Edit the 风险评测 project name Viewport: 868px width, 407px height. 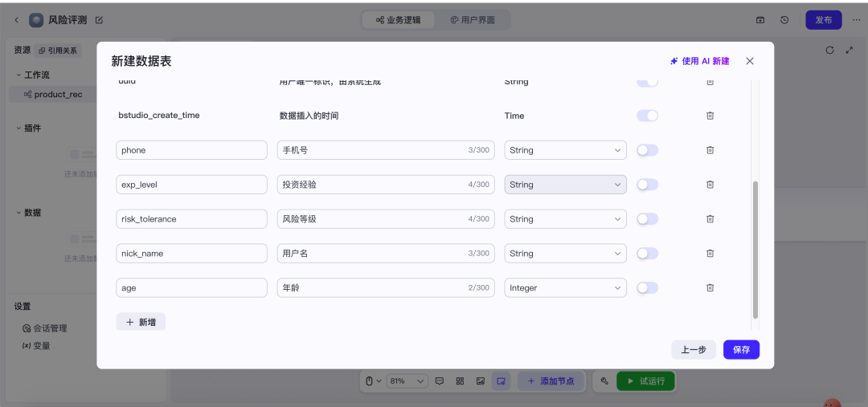click(x=99, y=20)
